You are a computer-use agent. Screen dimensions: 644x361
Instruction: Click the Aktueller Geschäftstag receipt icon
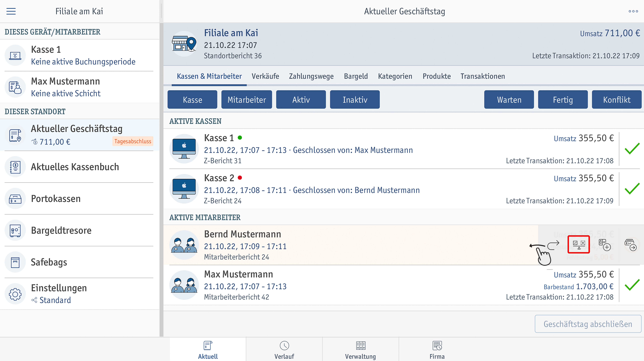[15, 135]
